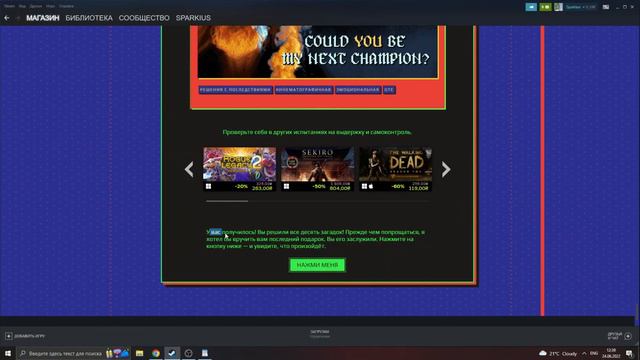Open the Windows notification center icon
This screenshot has width=640, height=360.
click(629, 353)
